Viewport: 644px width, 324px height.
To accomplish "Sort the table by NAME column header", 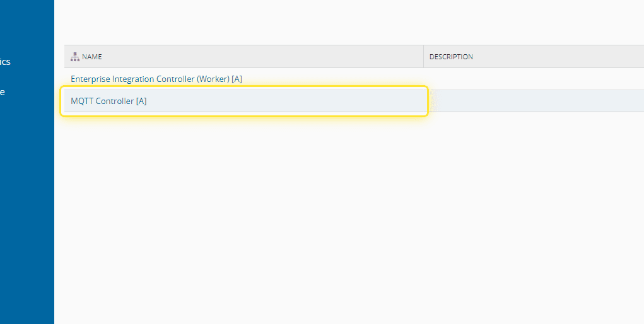I will [92, 57].
